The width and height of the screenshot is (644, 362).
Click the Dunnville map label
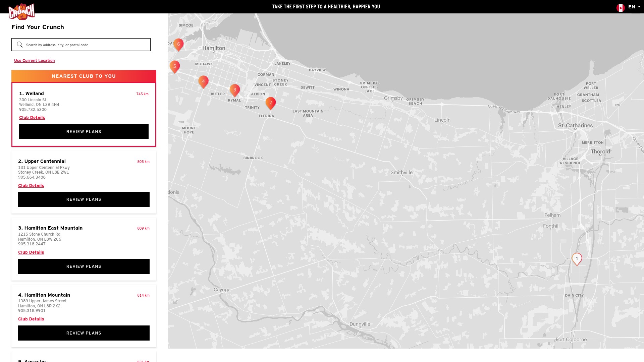360,324
